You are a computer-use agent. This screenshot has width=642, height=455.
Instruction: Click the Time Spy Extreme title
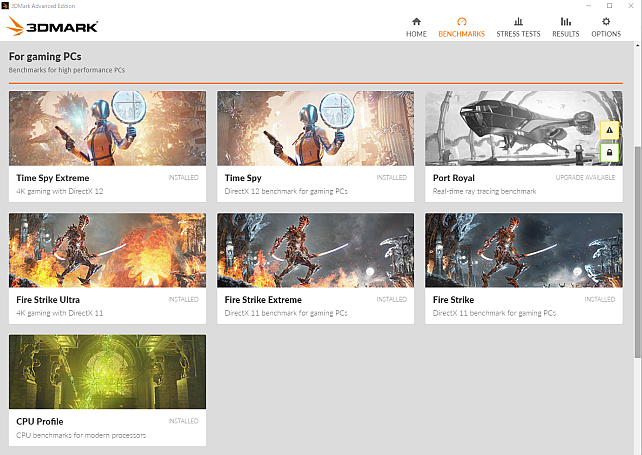53,178
